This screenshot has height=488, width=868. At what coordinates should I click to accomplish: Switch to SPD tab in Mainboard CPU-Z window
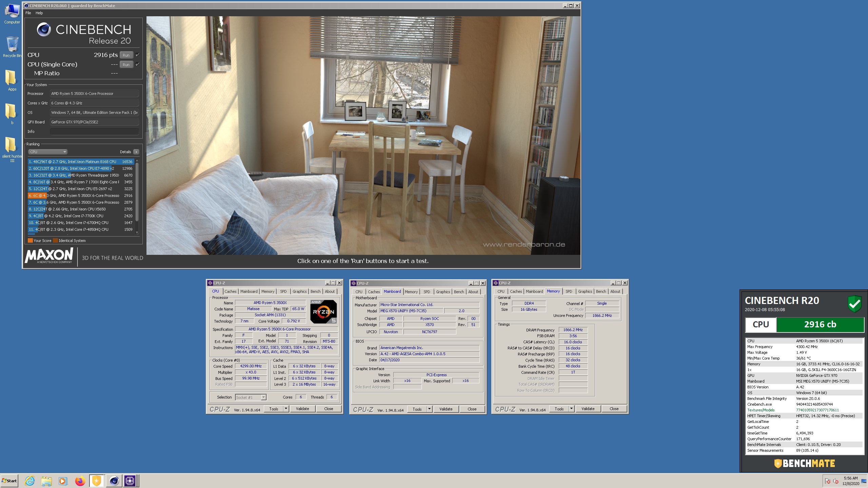(427, 292)
